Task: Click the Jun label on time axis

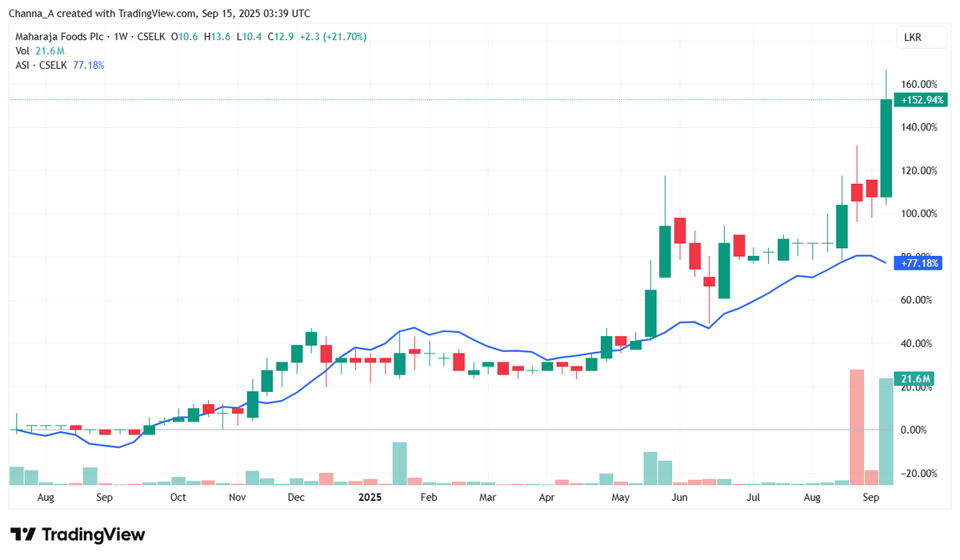Action: pyautogui.click(x=679, y=497)
